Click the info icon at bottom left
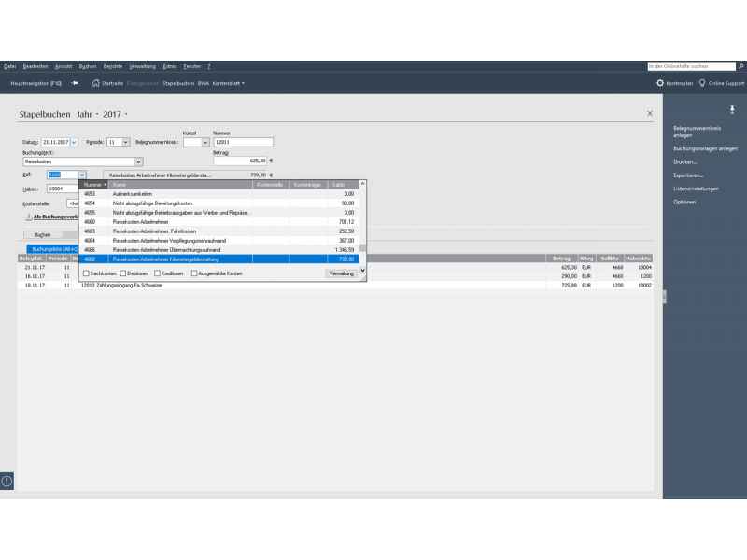Image resolution: width=747 pixels, height=560 pixels. click(x=7, y=481)
